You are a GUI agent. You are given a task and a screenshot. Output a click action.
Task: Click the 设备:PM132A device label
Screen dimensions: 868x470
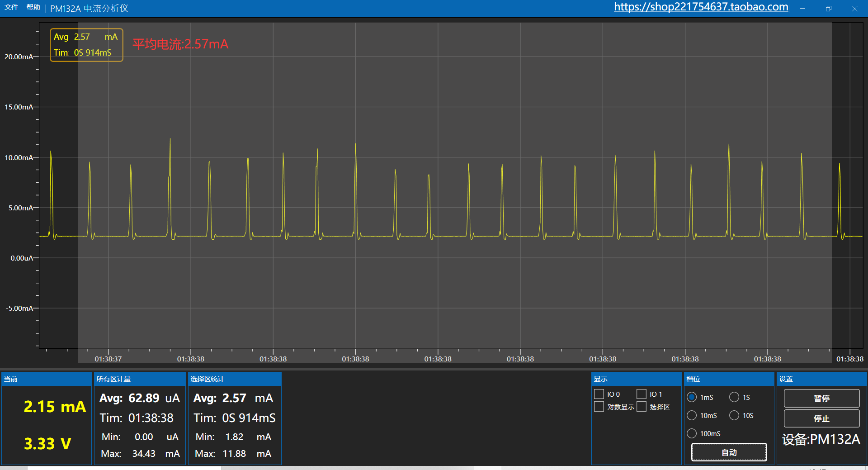821,439
